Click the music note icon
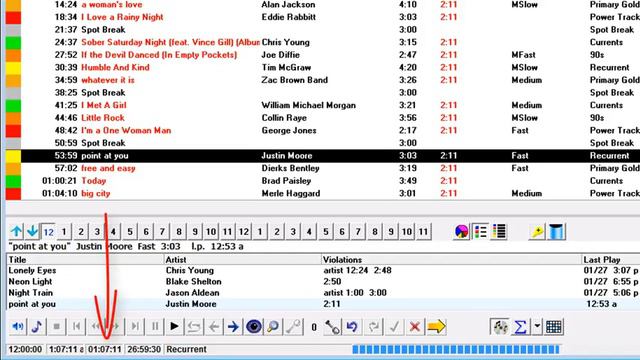The width and height of the screenshot is (640, 360). (x=37, y=327)
